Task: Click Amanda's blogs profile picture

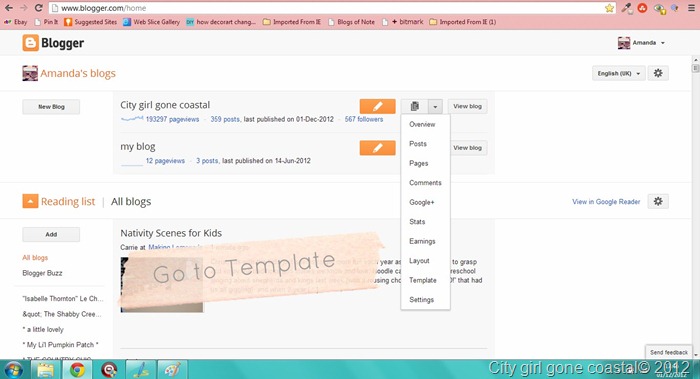Action: click(x=30, y=73)
